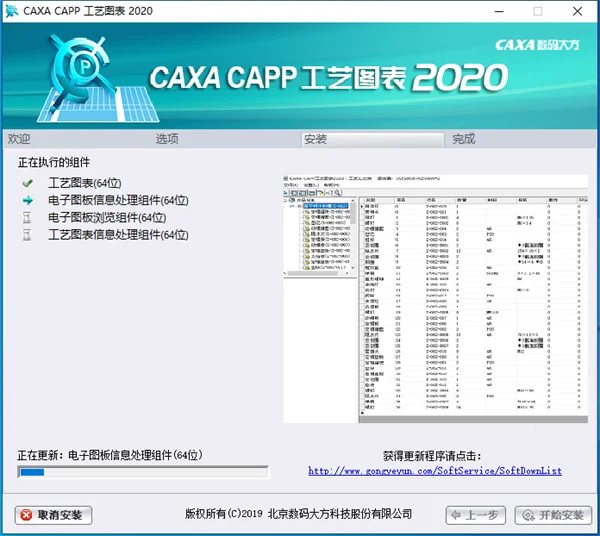Switch to the 选项 step tab

pos(167,139)
